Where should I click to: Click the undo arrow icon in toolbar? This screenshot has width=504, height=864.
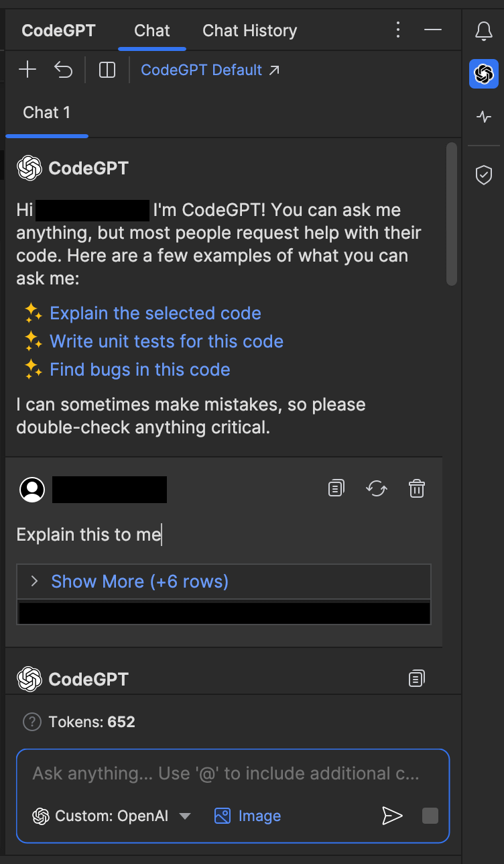(63, 70)
